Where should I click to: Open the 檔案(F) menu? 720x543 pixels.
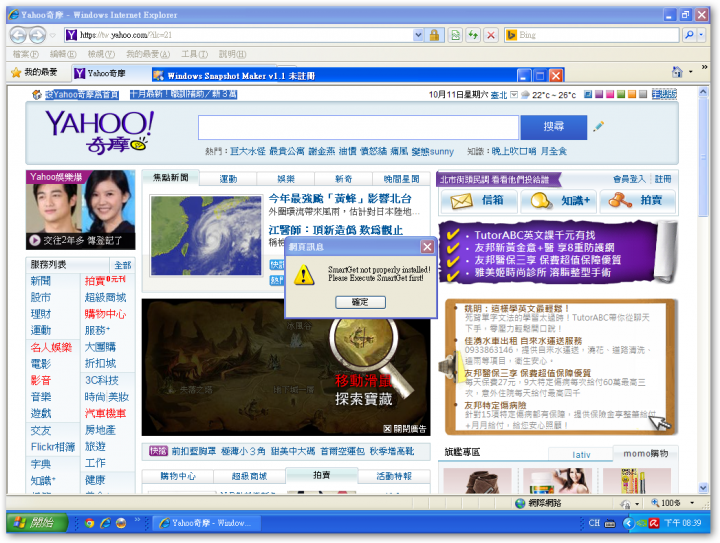[x=26, y=54]
